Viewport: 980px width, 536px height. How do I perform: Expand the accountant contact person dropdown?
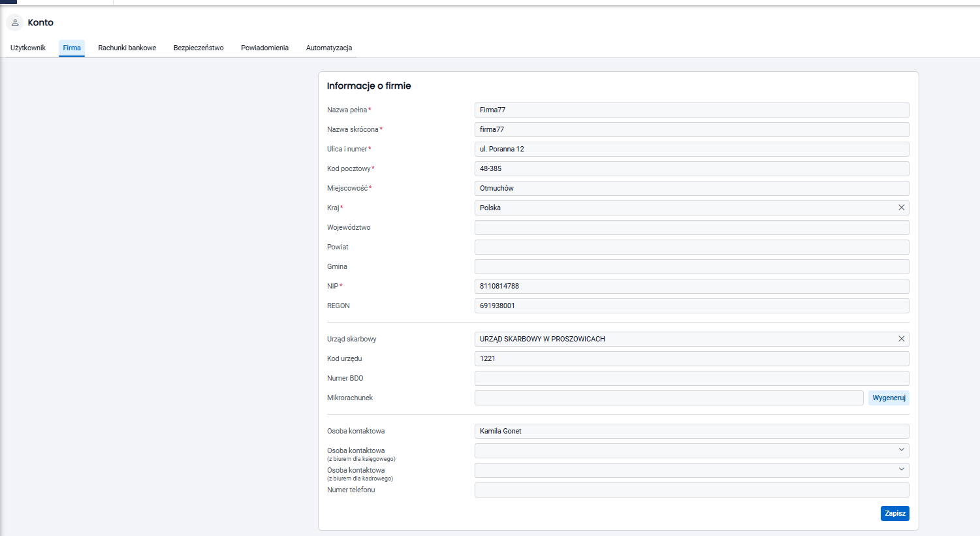(901, 450)
